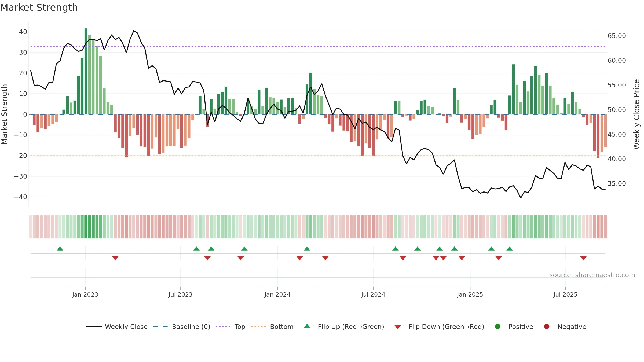Click the Jul 2024 axis label

coord(373,294)
